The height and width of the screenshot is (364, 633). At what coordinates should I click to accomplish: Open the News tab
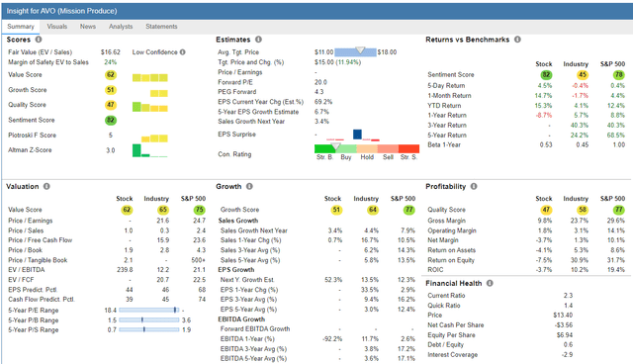[88, 27]
